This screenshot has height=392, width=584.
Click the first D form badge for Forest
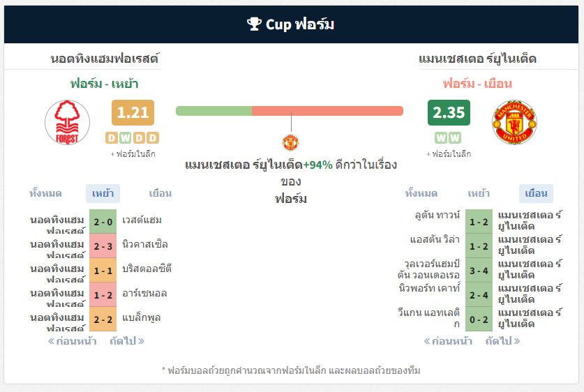click(112, 138)
